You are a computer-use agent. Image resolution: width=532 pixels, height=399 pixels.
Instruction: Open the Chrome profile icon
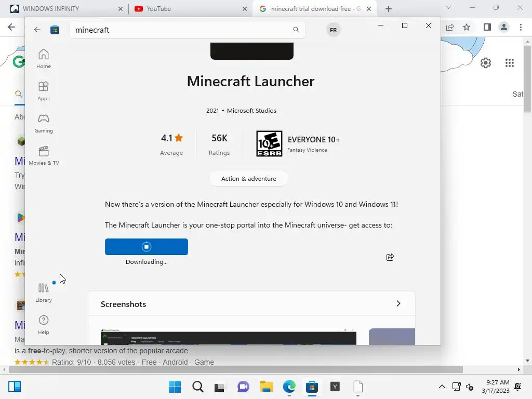[x=504, y=27]
